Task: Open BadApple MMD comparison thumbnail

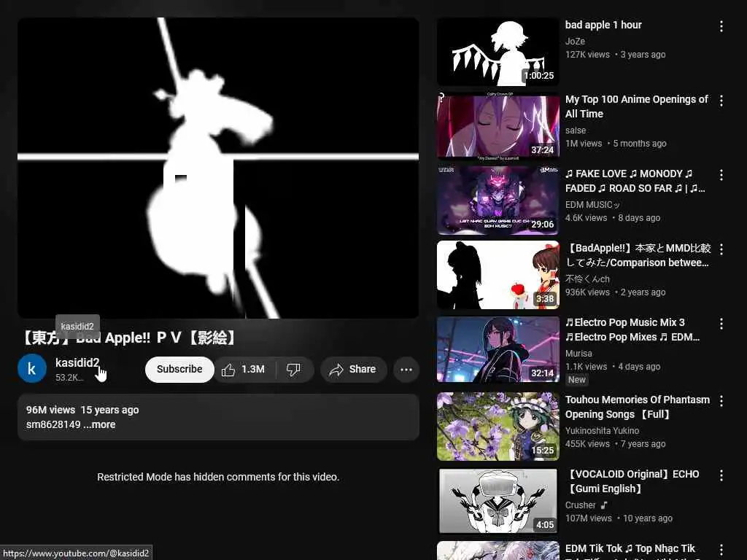Action: coord(498,275)
